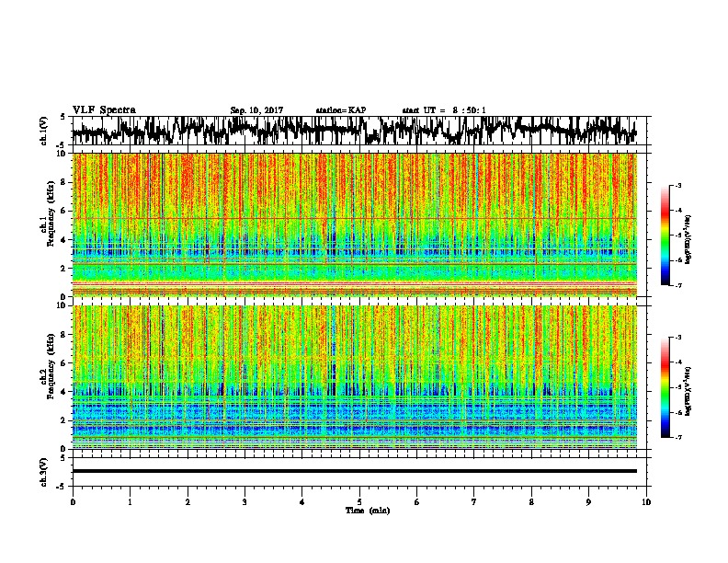Viewport: 728px width, 563px height.
Task: Click the ch.2 spectrogram color bar
Action: [x=665, y=387]
